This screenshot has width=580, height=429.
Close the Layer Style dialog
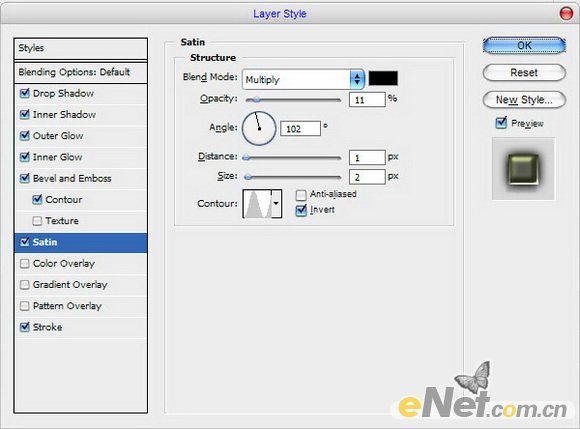pyautogui.click(x=566, y=14)
